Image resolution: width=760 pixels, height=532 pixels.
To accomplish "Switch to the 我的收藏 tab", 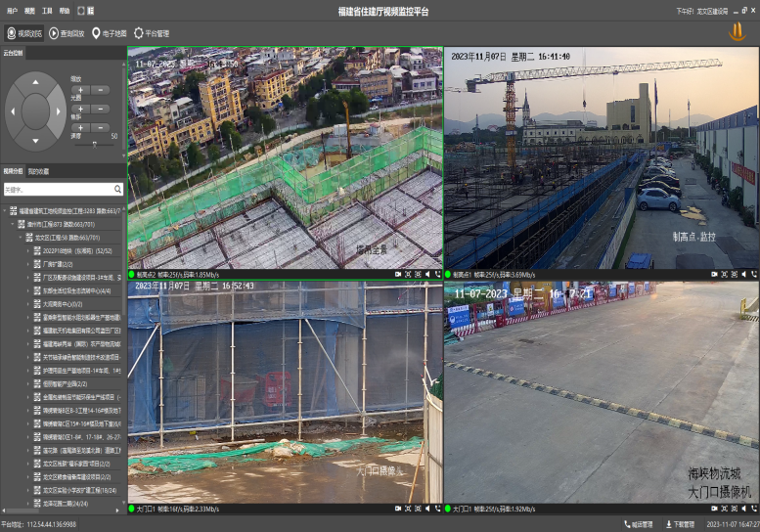I will 38,171.
